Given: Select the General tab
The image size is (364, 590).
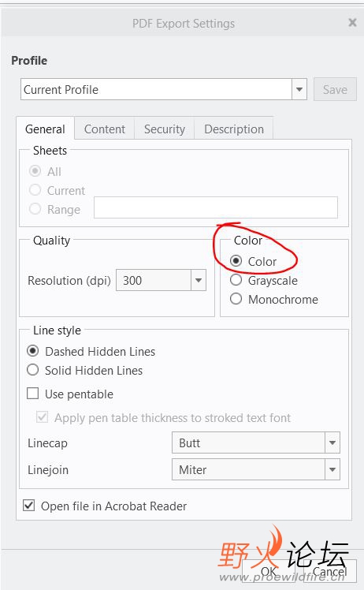Looking at the screenshot, I should pos(45,129).
